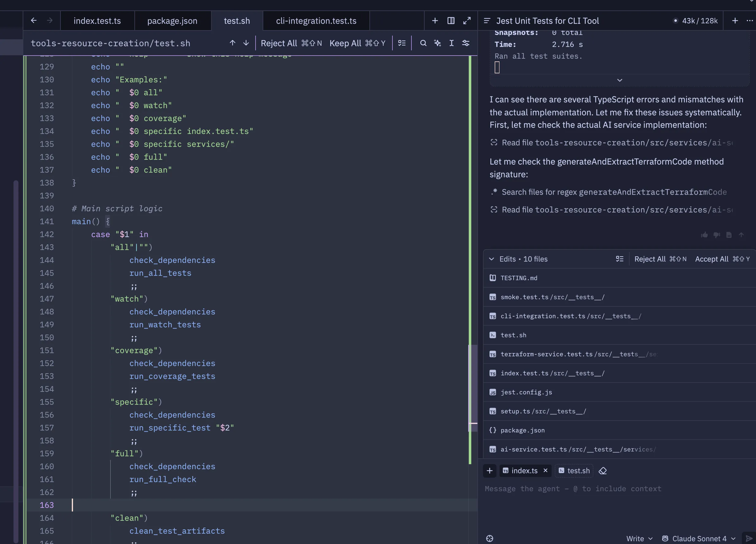Switch to the index.test.ts tab
The height and width of the screenshot is (544, 756).
coord(97,21)
